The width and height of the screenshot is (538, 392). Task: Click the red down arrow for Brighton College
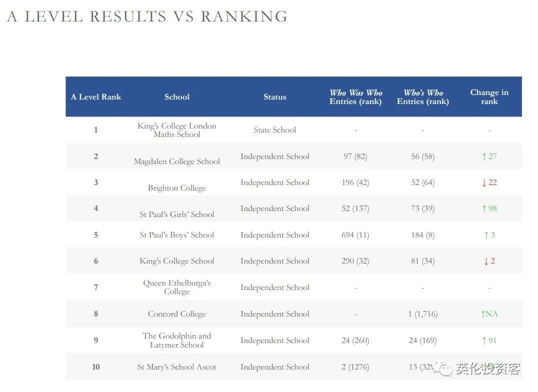pyautogui.click(x=484, y=182)
